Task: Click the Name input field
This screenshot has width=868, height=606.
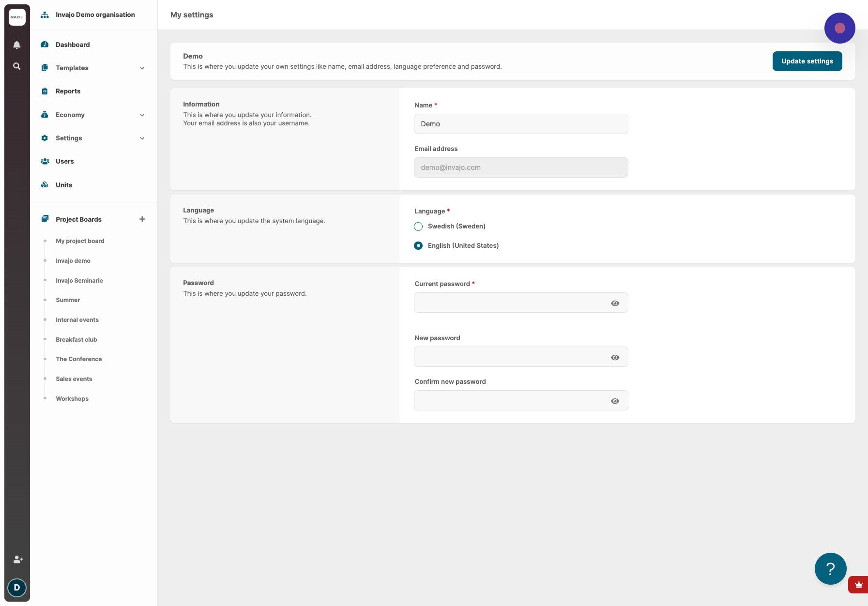Action: coord(521,124)
